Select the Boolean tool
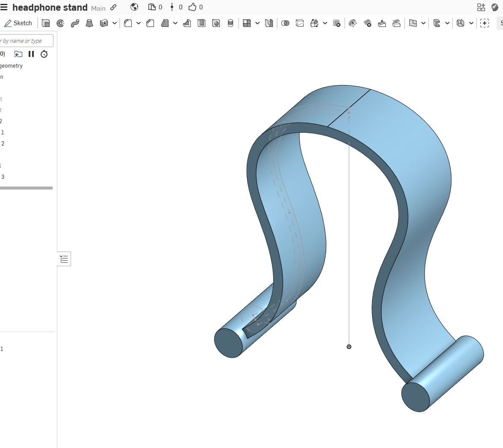The width and height of the screenshot is (503, 448). (285, 23)
